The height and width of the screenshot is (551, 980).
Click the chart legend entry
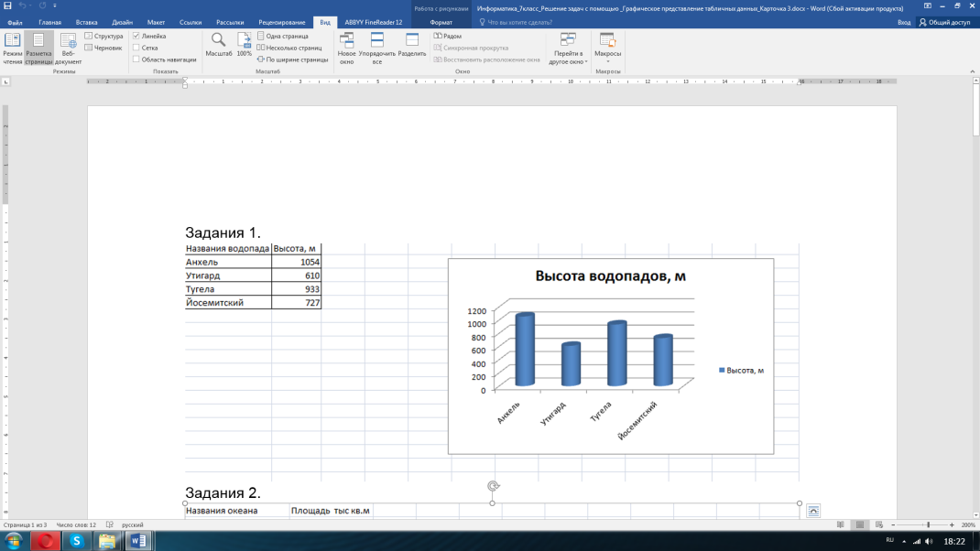[741, 371]
